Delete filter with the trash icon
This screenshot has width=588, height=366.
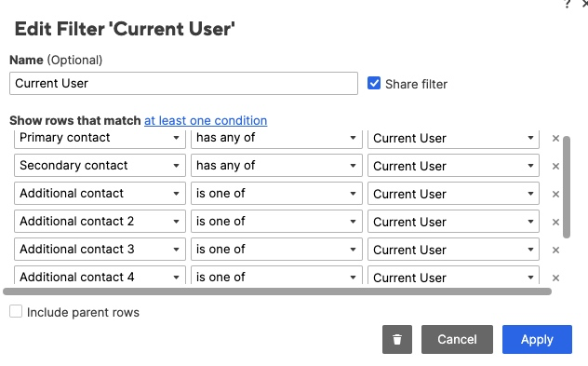click(x=397, y=339)
